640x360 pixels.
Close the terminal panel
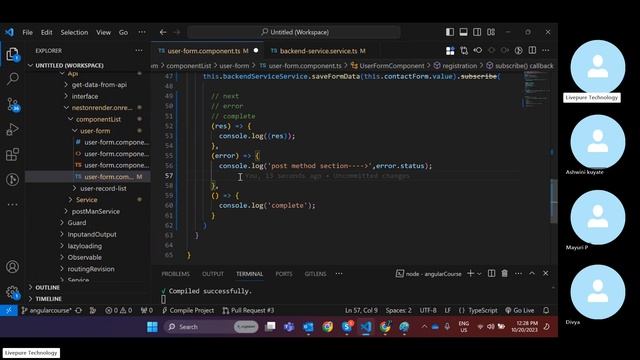[x=546, y=273]
